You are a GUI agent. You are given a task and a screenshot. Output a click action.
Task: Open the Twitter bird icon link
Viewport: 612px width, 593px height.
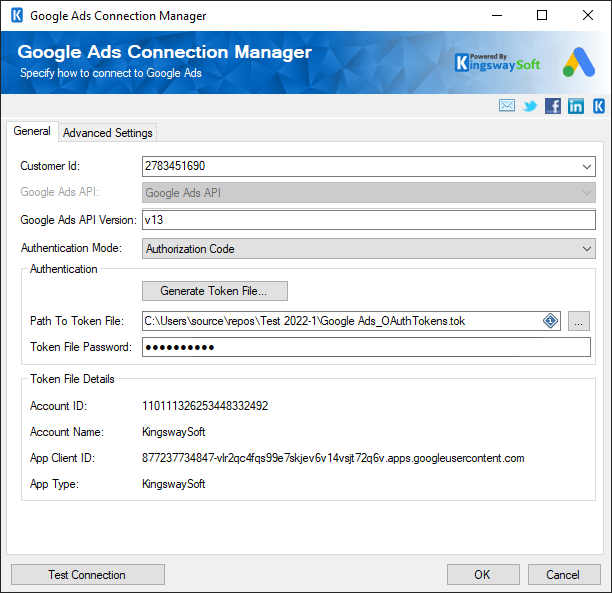(x=530, y=106)
